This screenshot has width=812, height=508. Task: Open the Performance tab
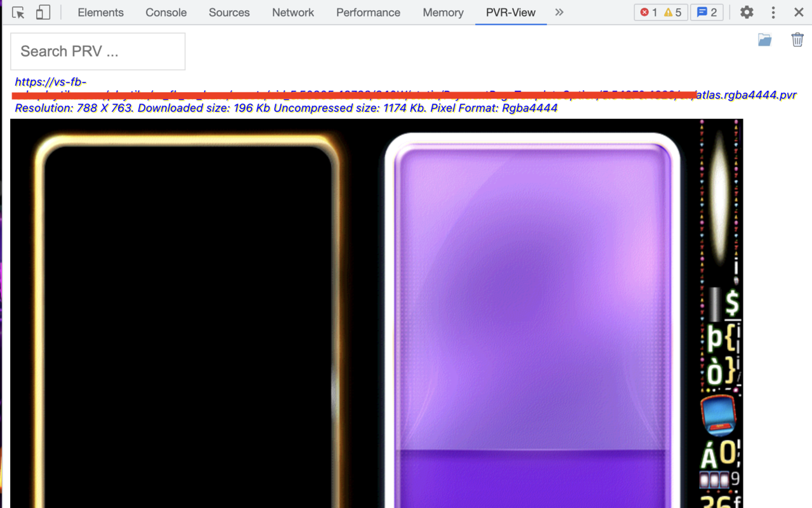click(x=368, y=12)
